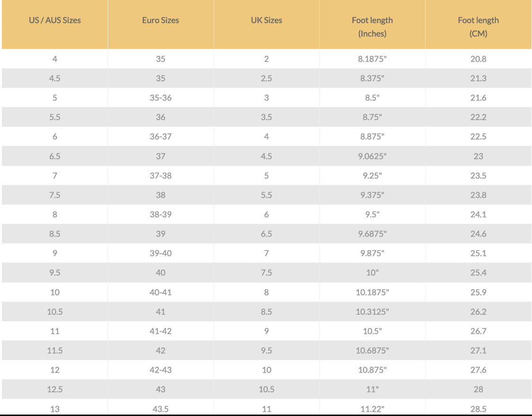Select the 8.1875" foot length cell
Screen dimensions: 532x416
pyautogui.click(x=372, y=59)
